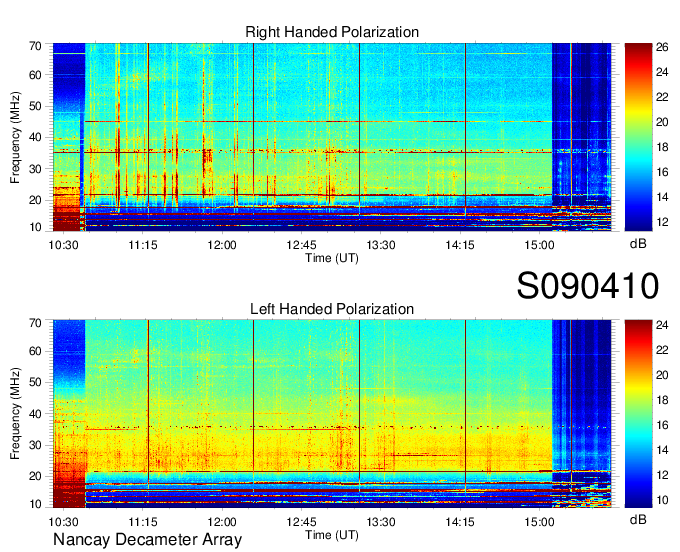Viewport: 680px width, 552px height.
Task: Click the 26 tick on Right Handed colorbar
Action: click(x=662, y=47)
